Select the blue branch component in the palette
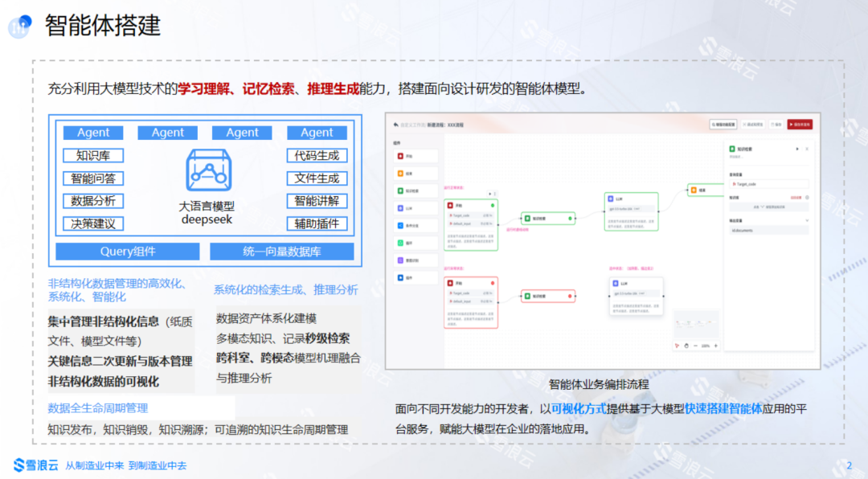This screenshot has height=479, width=868. 416,225
